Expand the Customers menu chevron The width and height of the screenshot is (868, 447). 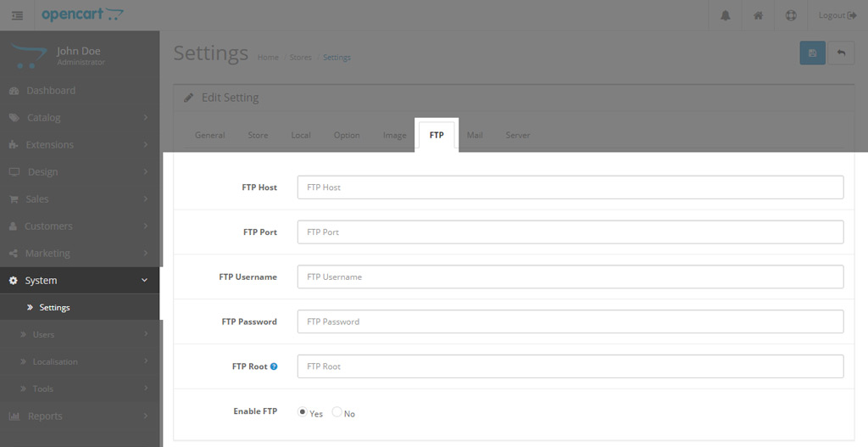pyautogui.click(x=145, y=226)
